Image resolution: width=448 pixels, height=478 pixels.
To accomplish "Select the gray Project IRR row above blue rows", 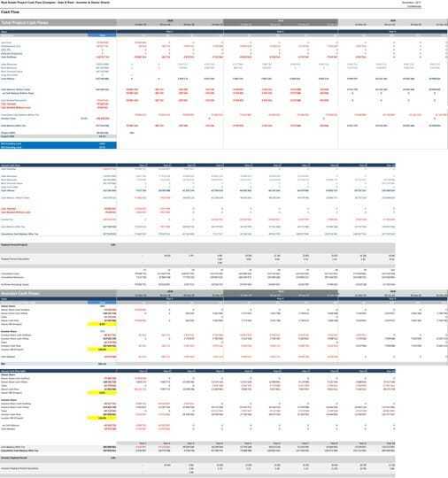I will [58, 136].
